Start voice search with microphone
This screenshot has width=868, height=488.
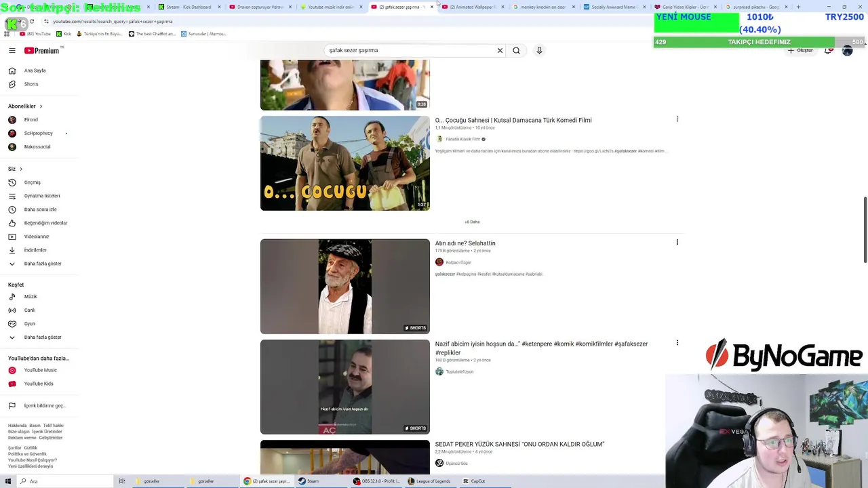[539, 50]
